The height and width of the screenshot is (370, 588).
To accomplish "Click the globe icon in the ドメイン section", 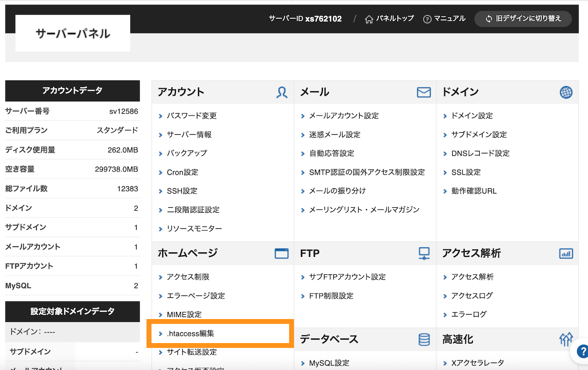I will pos(566,92).
